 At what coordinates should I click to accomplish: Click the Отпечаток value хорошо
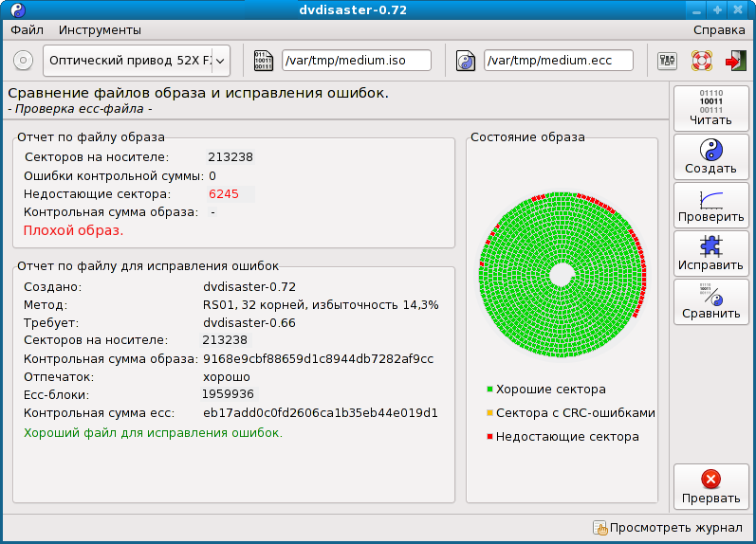[227, 377]
